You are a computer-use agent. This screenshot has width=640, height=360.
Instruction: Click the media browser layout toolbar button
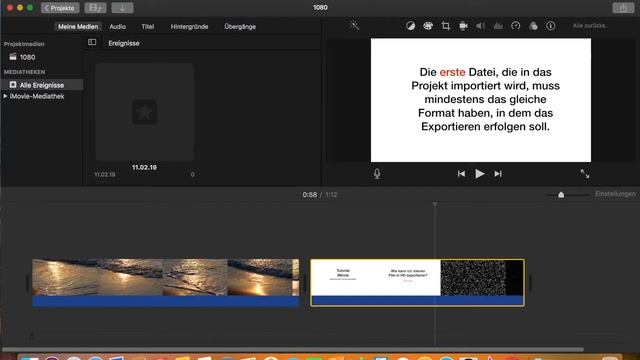click(95, 8)
